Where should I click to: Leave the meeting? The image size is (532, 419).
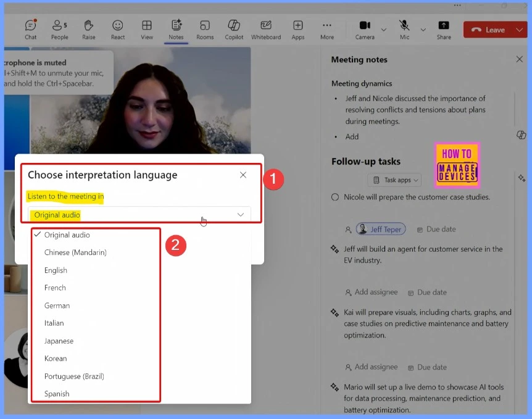[488, 30]
